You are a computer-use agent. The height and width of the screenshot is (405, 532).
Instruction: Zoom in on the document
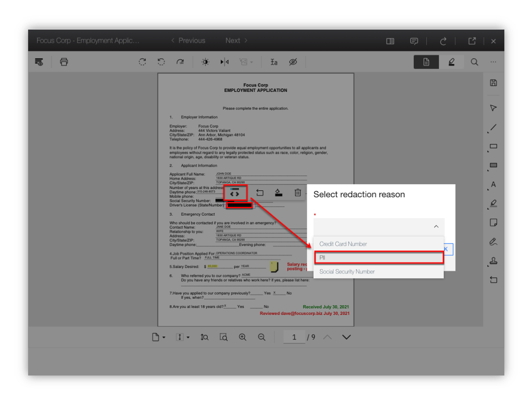tap(242, 337)
